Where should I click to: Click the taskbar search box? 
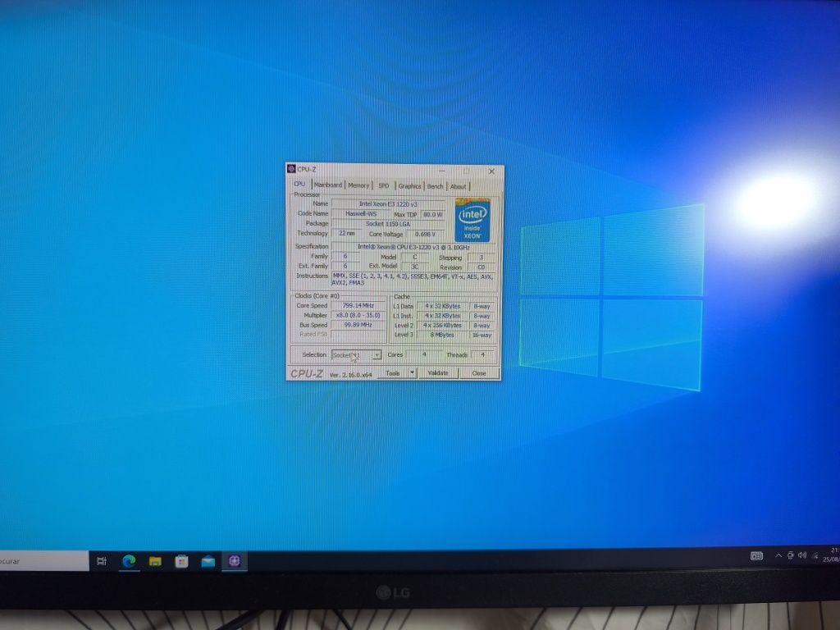point(44,561)
